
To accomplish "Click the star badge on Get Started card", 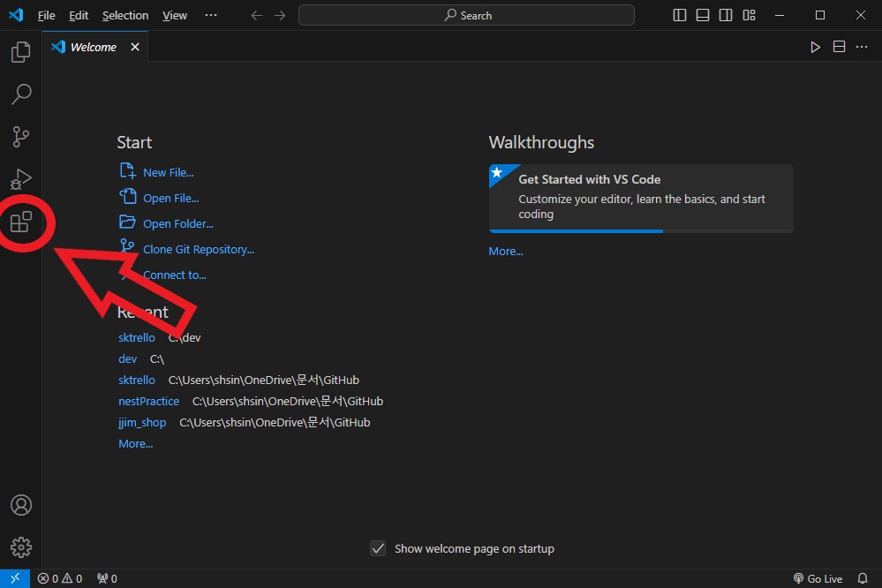I will point(497,172).
